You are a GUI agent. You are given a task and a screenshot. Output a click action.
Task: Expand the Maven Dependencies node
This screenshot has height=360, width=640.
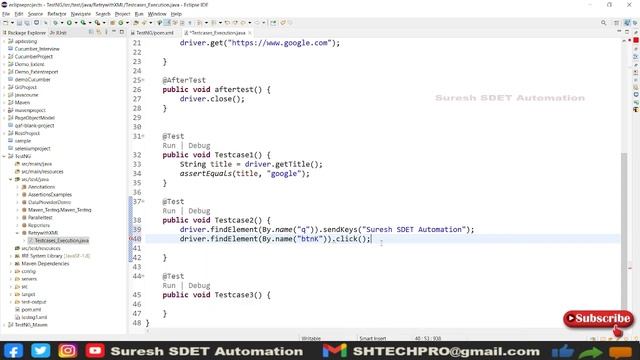[x=11, y=264]
